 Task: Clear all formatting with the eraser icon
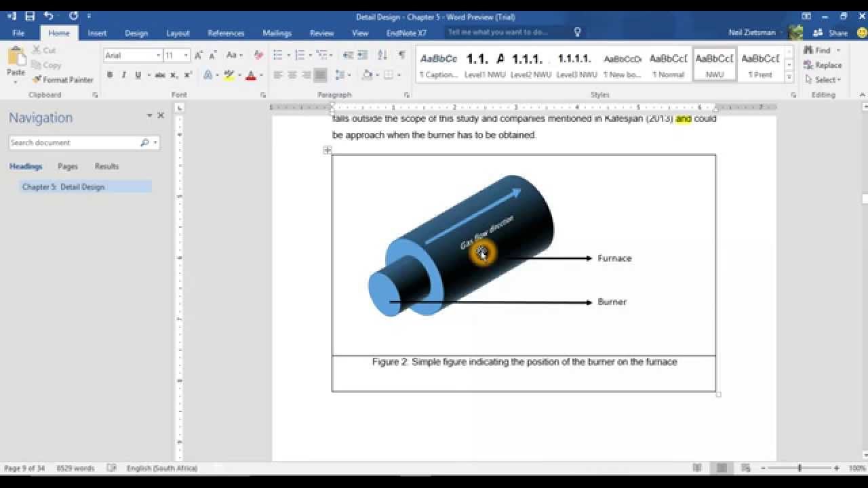coord(258,56)
